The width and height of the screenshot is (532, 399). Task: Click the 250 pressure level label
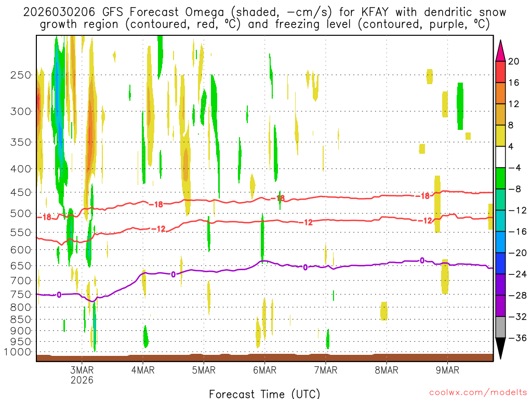click(x=20, y=75)
